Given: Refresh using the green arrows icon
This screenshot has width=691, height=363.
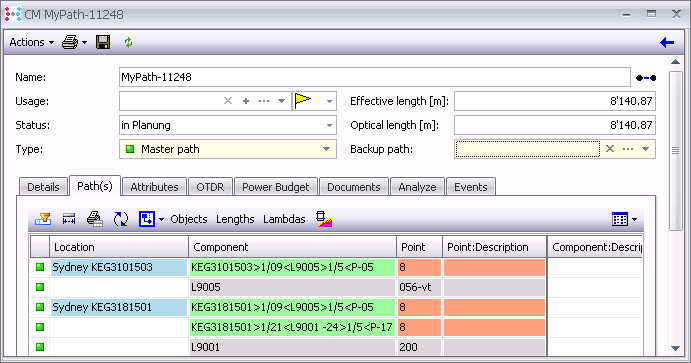Looking at the screenshot, I should coord(128,42).
